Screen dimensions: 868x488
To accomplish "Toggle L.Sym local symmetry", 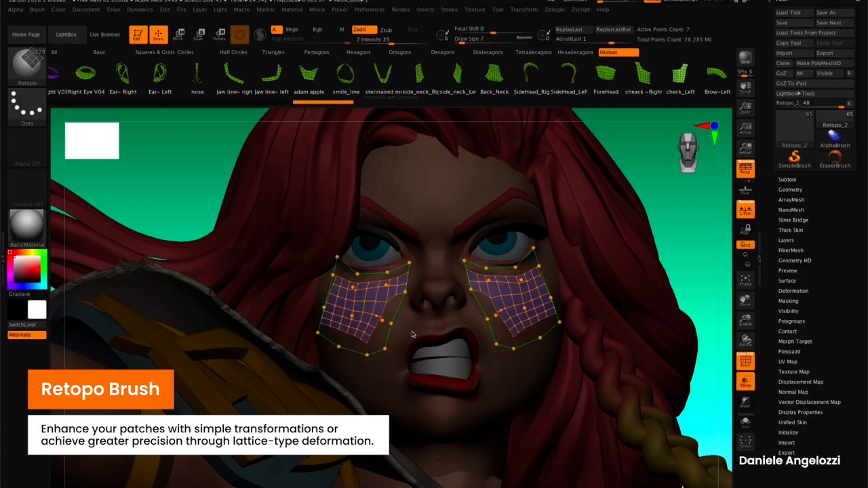I will click(x=745, y=209).
